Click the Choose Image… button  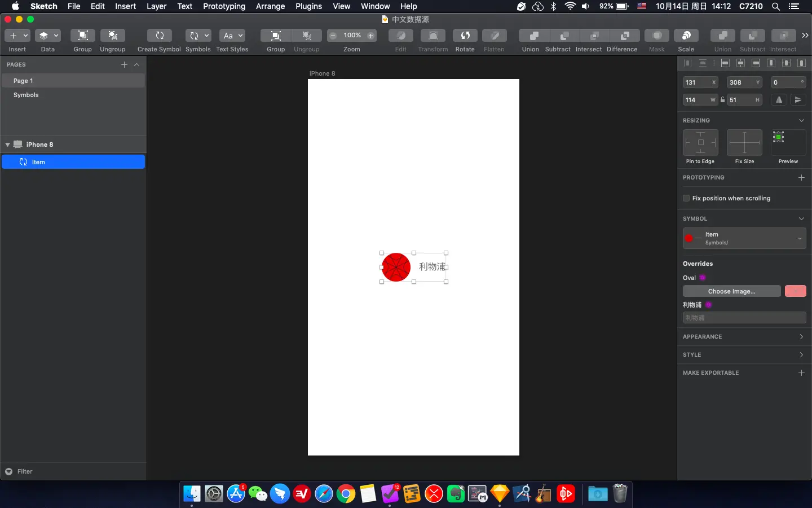[732, 291]
